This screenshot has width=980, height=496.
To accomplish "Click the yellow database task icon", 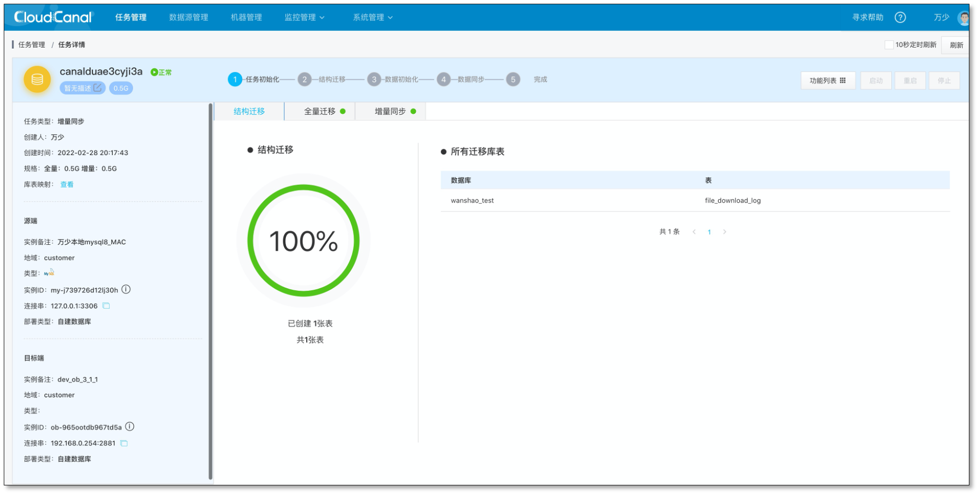I will pyautogui.click(x=37, y=79).
